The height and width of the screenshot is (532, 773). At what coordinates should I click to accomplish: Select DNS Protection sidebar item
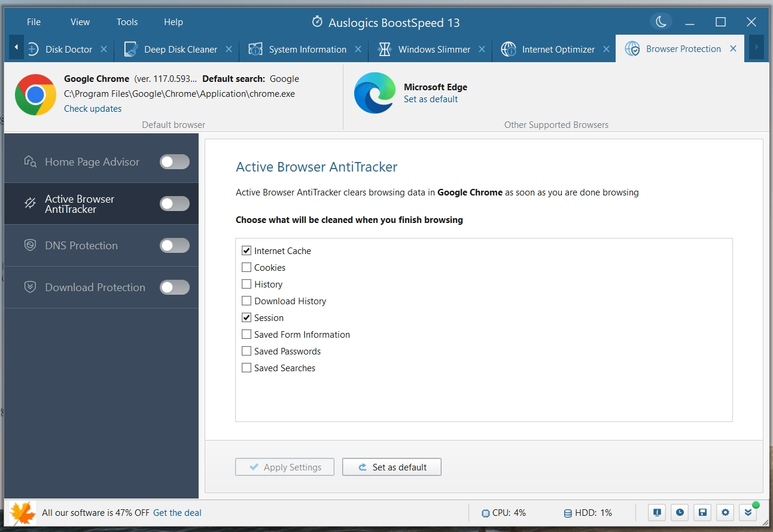101,245
